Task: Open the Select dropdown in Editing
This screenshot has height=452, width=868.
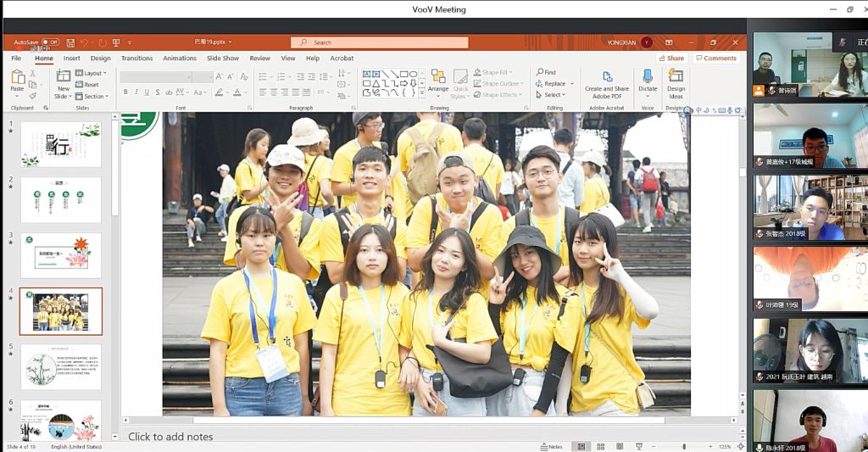Action: 550,95
